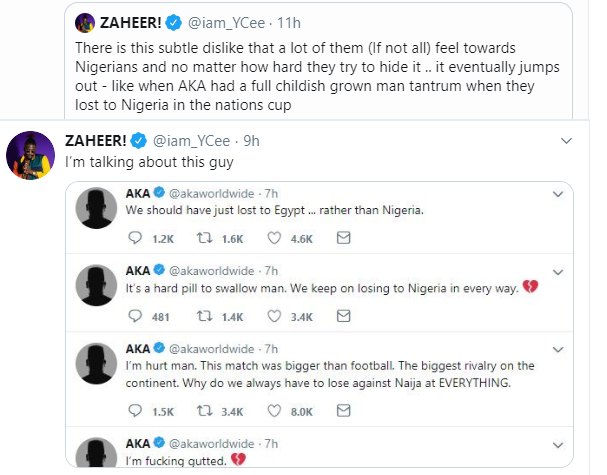Click ZAHEER's profile avatar photo

(29, 156)
